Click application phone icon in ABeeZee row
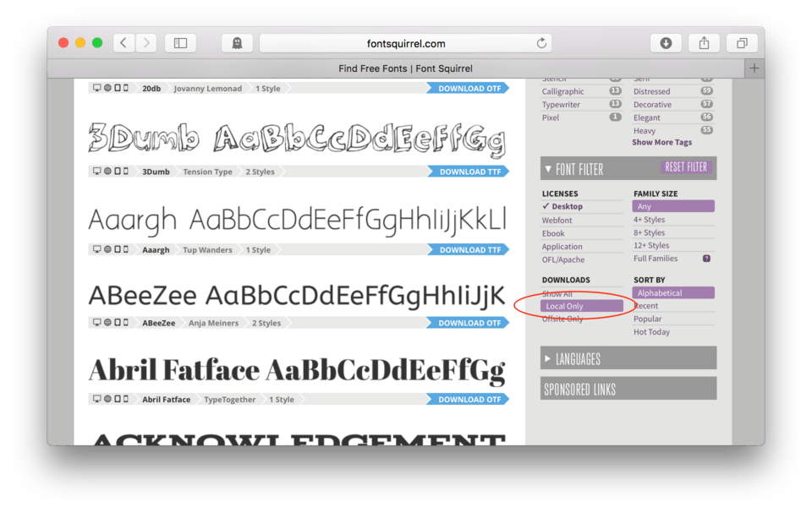Screen dimensions: 812x513 click(x=126, y=322)
